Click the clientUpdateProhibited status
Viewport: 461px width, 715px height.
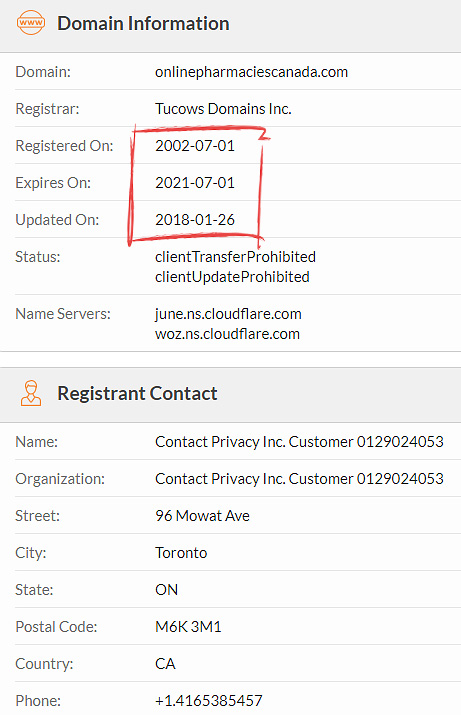232,277
